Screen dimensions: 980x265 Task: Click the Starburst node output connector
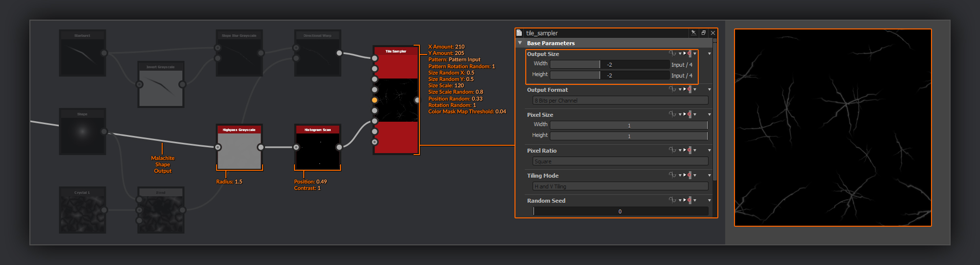pyautogui.click(x=104, y=53)
